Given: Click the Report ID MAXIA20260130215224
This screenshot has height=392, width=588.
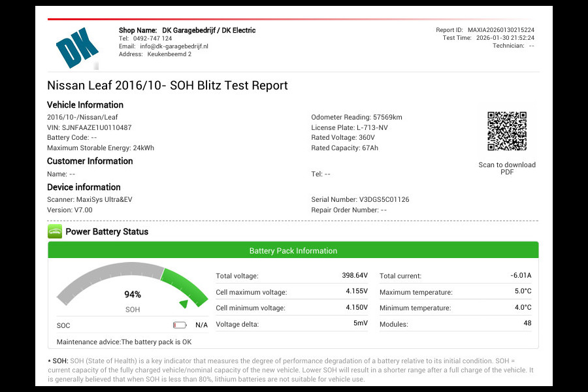Looking at the screenshot, I should [x=500, y=30].
